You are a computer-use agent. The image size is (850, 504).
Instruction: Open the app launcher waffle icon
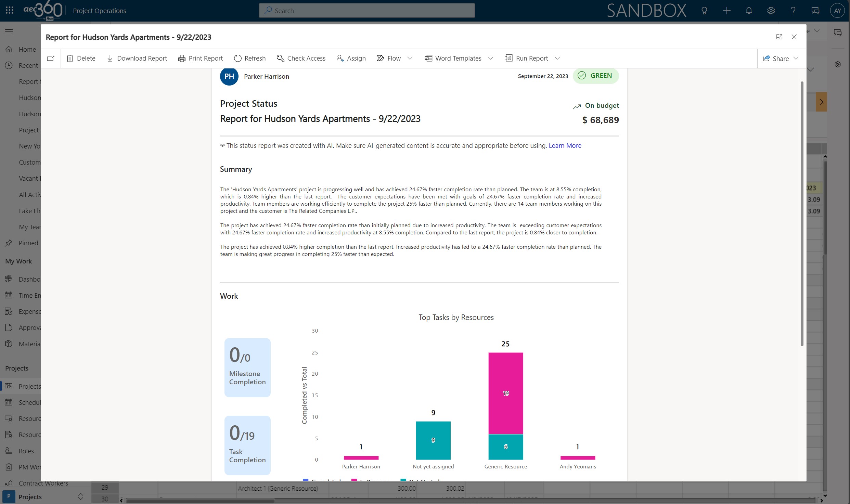click(x=10, y=10)
